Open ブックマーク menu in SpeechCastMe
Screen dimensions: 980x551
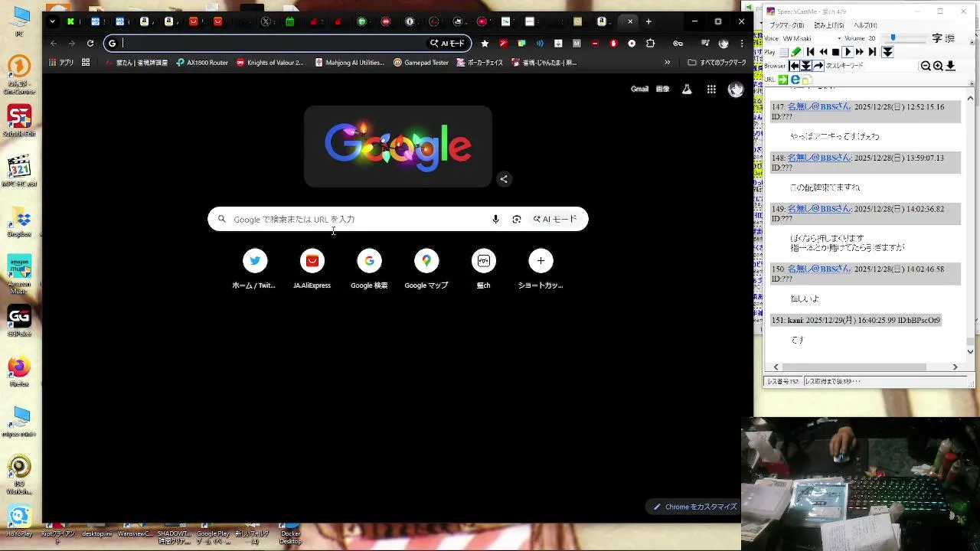click(786, 25)
